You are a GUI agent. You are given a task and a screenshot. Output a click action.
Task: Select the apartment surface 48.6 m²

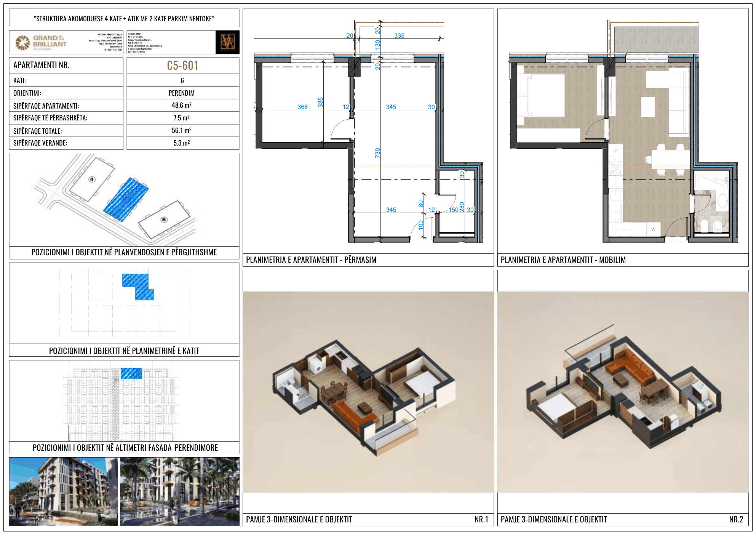pyautogui.click(x=182, y=105)
